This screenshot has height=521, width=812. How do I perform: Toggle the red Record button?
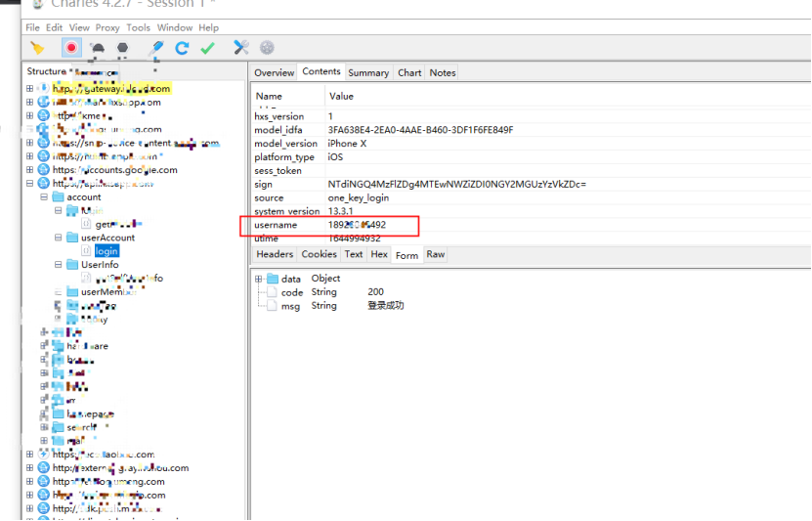(x=71, y=48)
